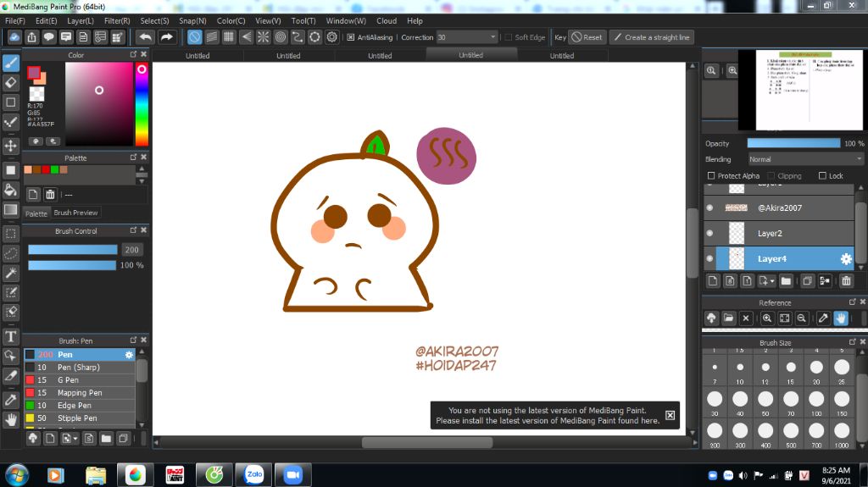
Task: Open Blending mode Normal dropdown
Action: [x=805, y=159]
